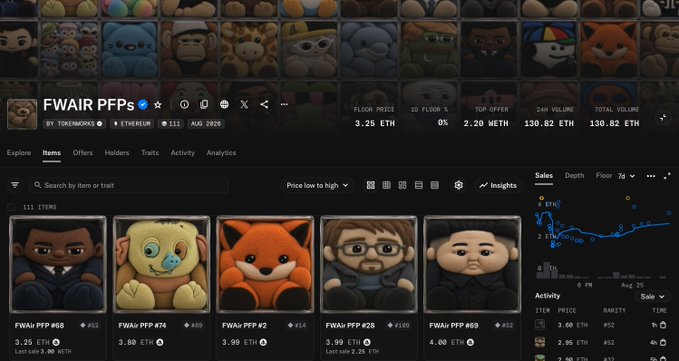
Task: Star the FWAIR PFPs collection as favorite
Action: 158,105
